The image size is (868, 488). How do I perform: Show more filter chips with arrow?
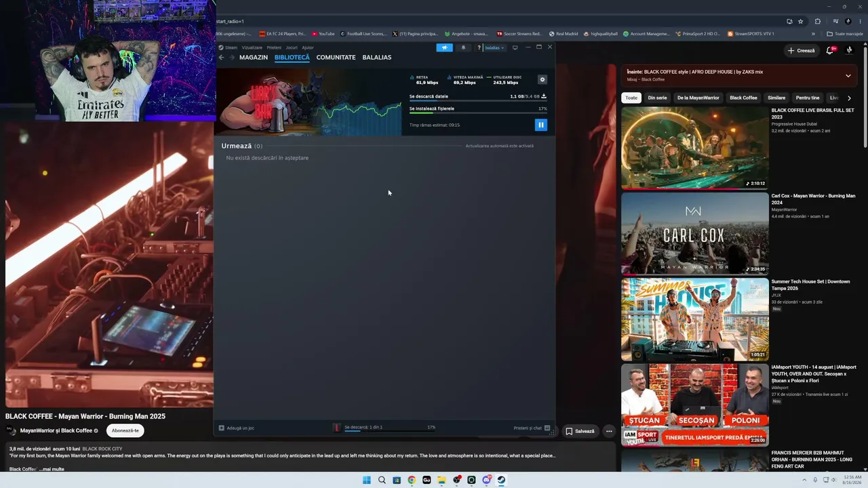(849, 98)
